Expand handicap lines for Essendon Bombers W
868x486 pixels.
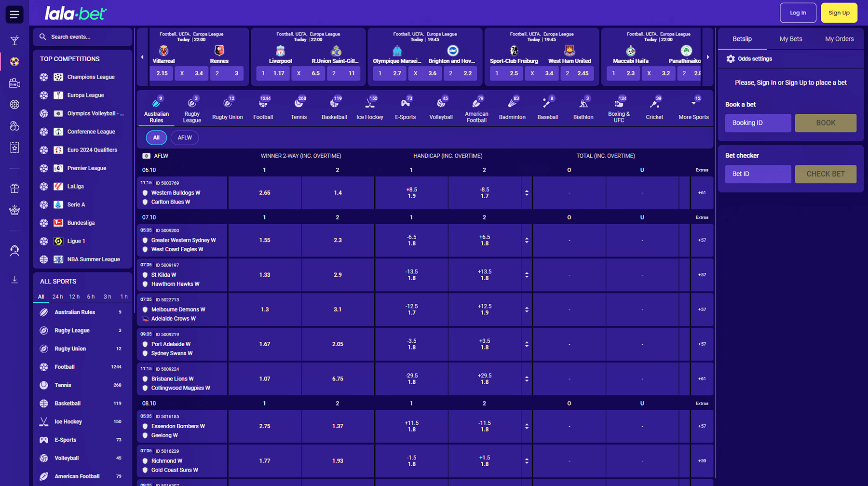[x=527, y=426]
